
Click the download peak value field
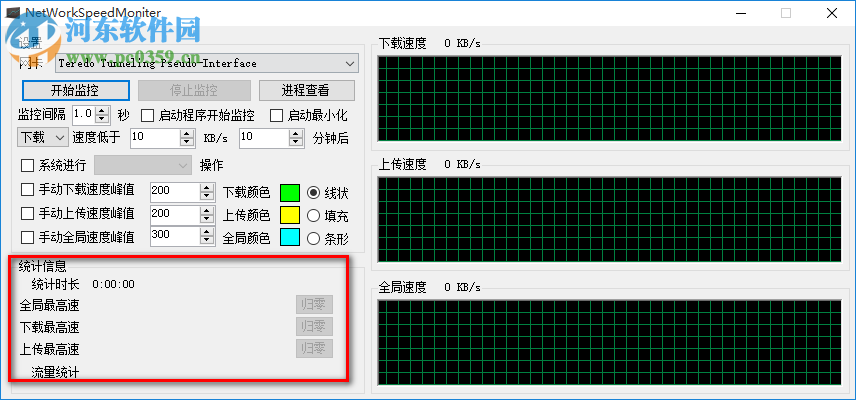(175, 191)
